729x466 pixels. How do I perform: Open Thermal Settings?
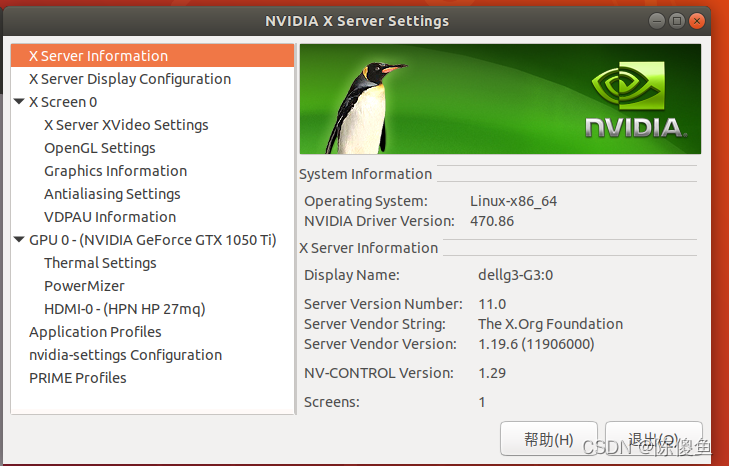coord(152,263)
